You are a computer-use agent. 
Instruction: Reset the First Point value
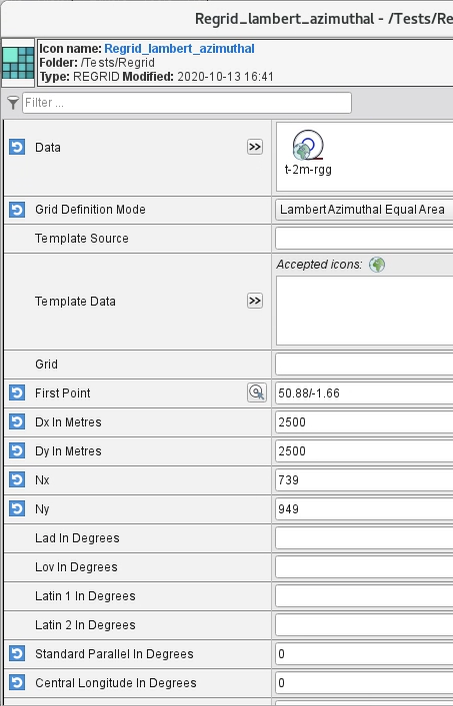pos(17,393)
